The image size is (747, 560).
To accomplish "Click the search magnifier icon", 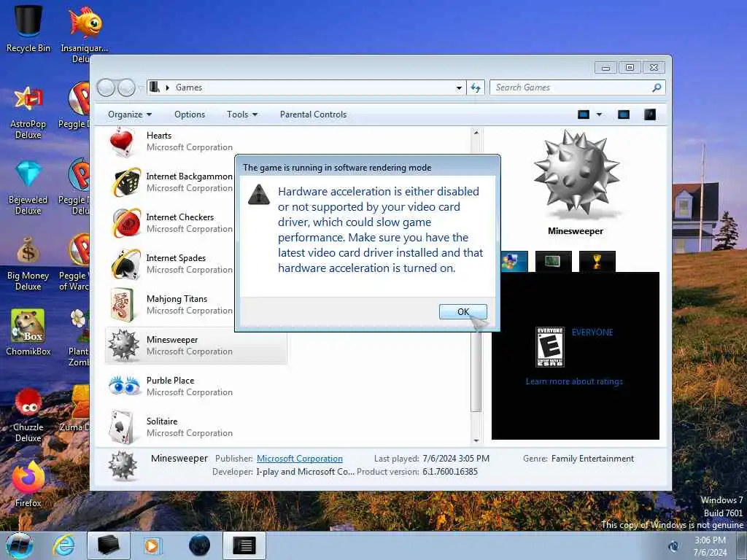I will click(x=657, y=87).
